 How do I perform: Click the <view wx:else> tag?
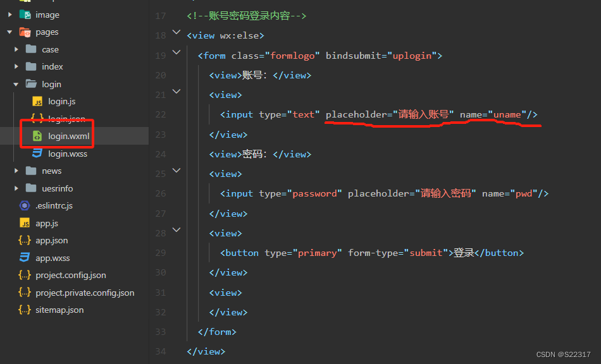pos(225,35)
